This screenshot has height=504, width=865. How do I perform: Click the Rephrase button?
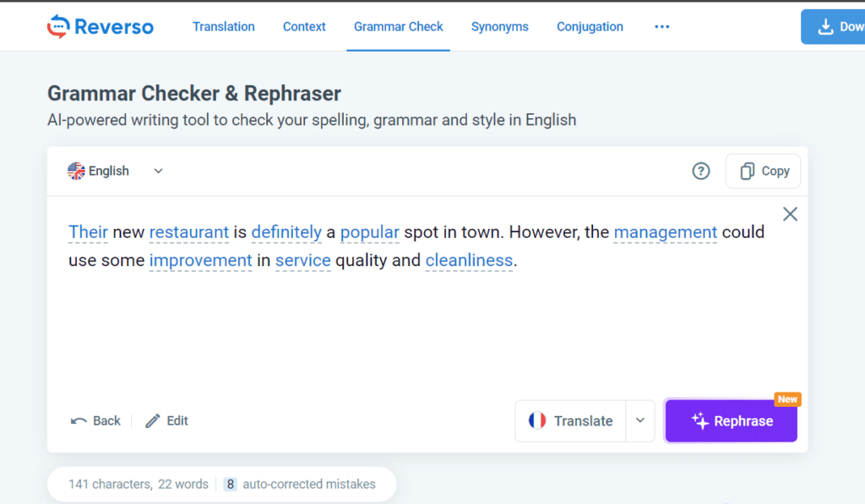pyautogui.click(x=731, y=420)
